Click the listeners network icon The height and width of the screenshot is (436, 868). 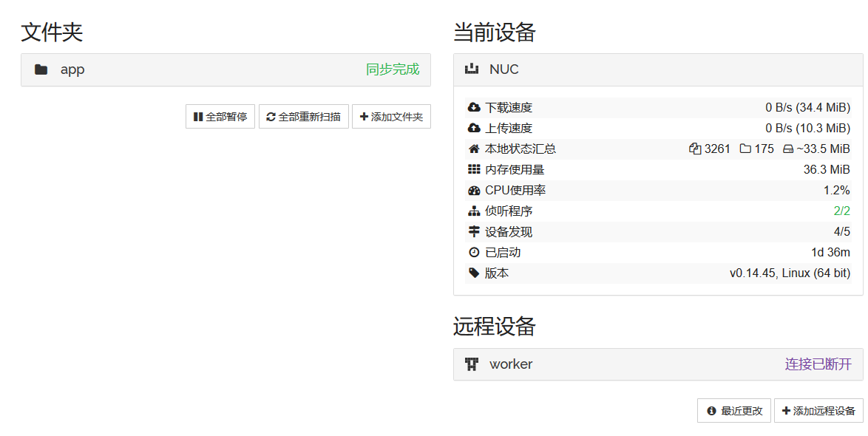[474, 211]
